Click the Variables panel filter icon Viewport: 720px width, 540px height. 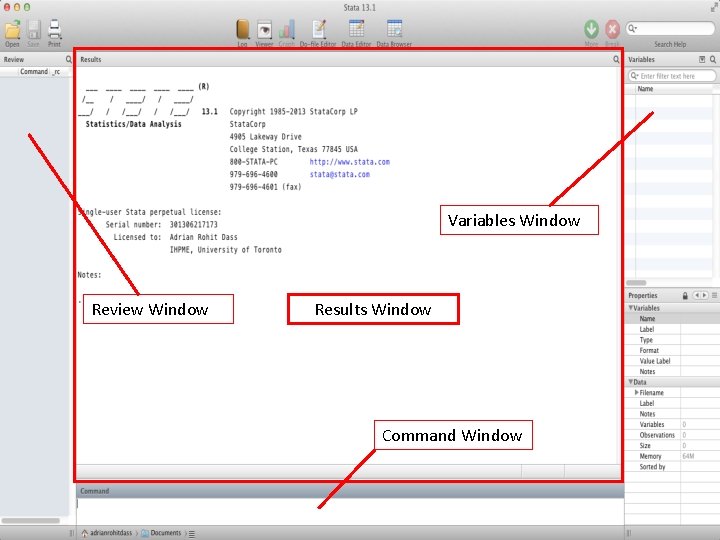pyautogui.click(x=702, y=59)
